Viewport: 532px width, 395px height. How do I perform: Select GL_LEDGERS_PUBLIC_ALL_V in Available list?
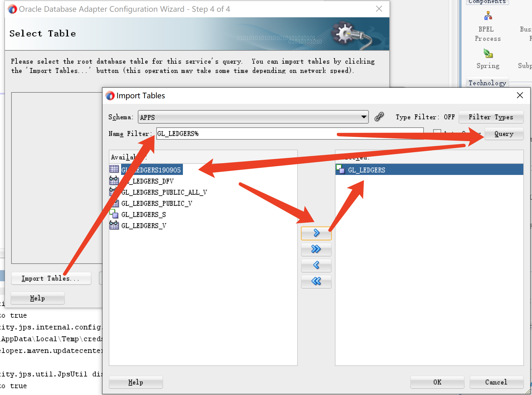(164, 192)
